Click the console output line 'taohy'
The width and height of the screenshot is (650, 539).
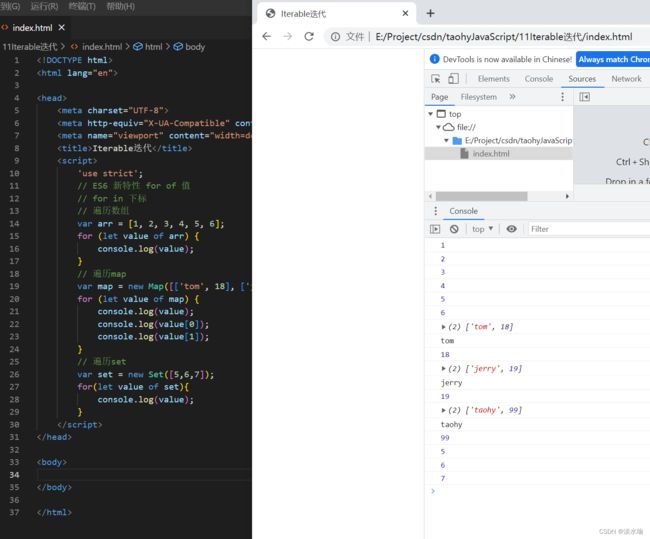click(451, 424)
